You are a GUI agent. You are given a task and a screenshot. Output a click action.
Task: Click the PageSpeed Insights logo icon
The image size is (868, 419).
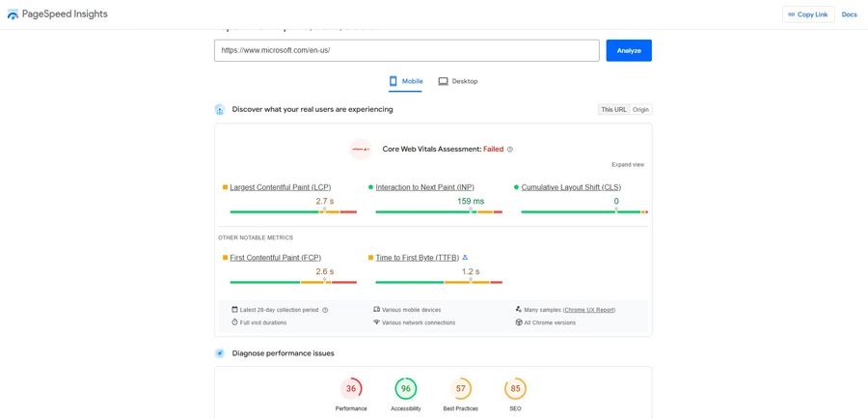click(x=13, y=15)
